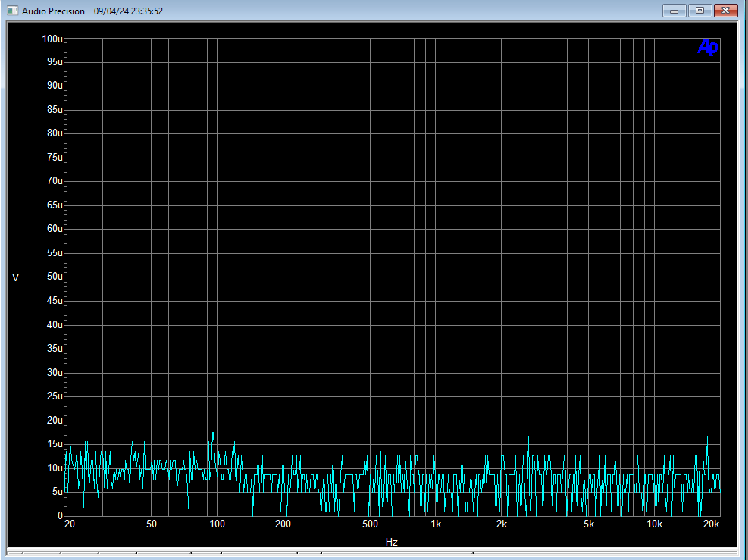This screenshot has height=560, width=748.
Task: Click the 65u y-axis label
Action: (x=55, y=205)
